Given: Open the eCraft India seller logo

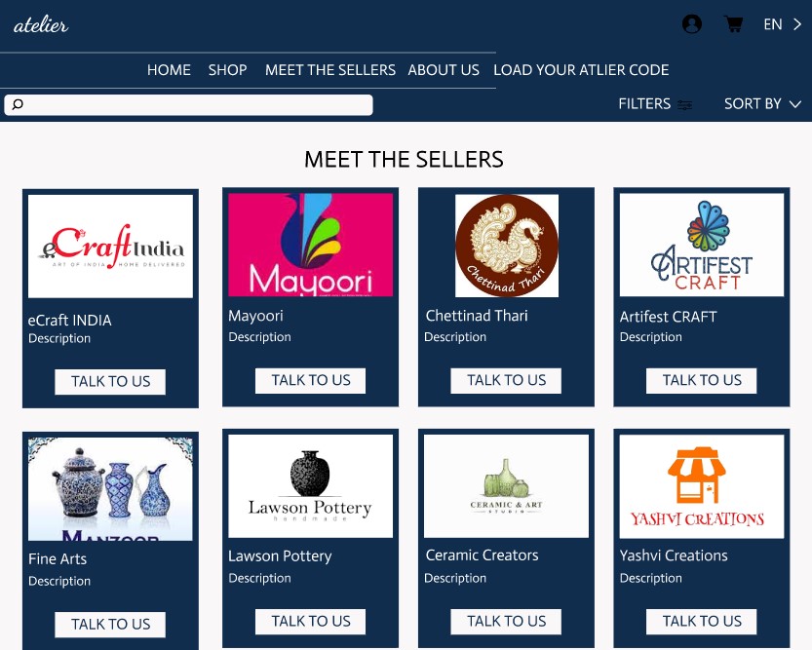Looking at the screenshot, I should (110, 247).
